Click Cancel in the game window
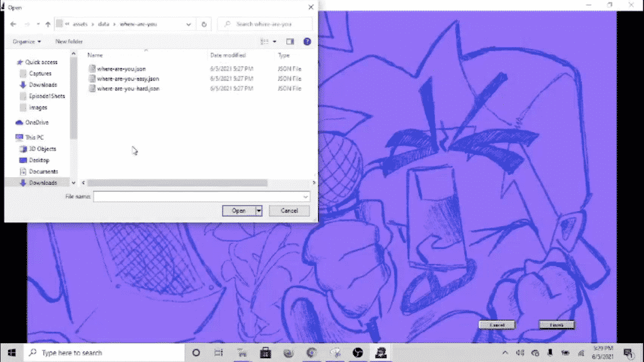This screenshot has width=644, height=362. pyautogui.click(x=497, y=325)
